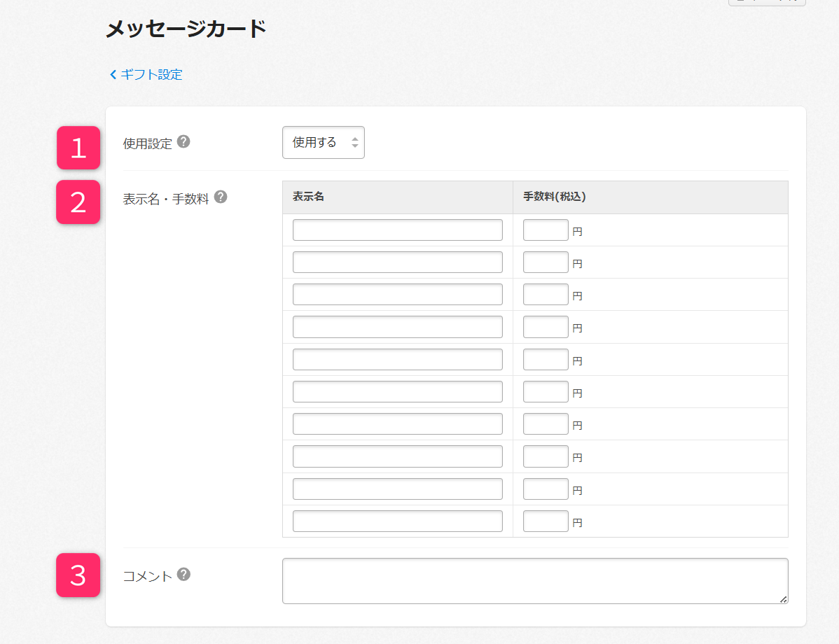Click the pink number 1 badge
Image resolution: width=839 pixels, height=644 pixels.
[78, 148]
